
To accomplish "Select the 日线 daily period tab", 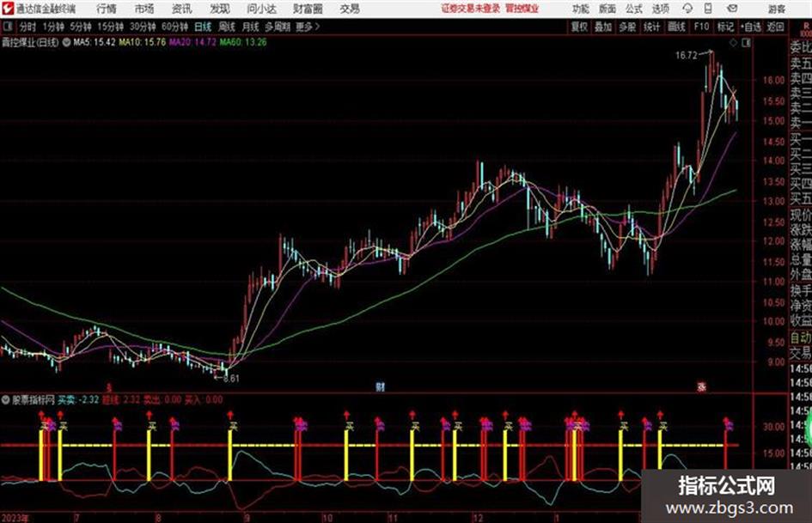I will 203,27.
